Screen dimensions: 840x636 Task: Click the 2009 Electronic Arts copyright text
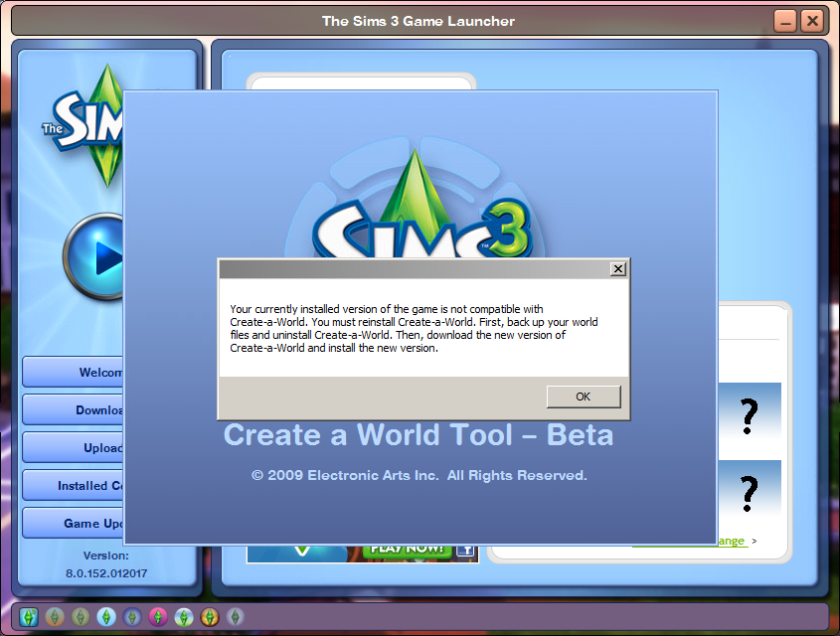(420, 475)
